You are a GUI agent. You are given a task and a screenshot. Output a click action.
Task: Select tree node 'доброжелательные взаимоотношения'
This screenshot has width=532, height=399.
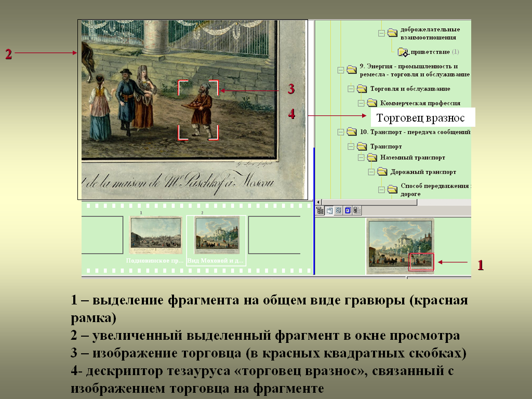click(x=430, y=33)
